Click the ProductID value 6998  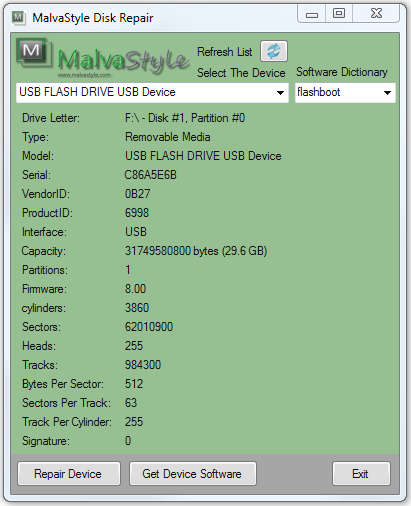tap(137, 213)
